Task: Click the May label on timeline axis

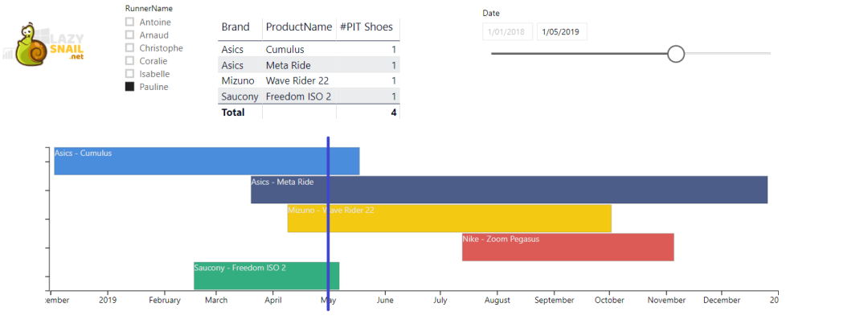Action: (328, 300)
